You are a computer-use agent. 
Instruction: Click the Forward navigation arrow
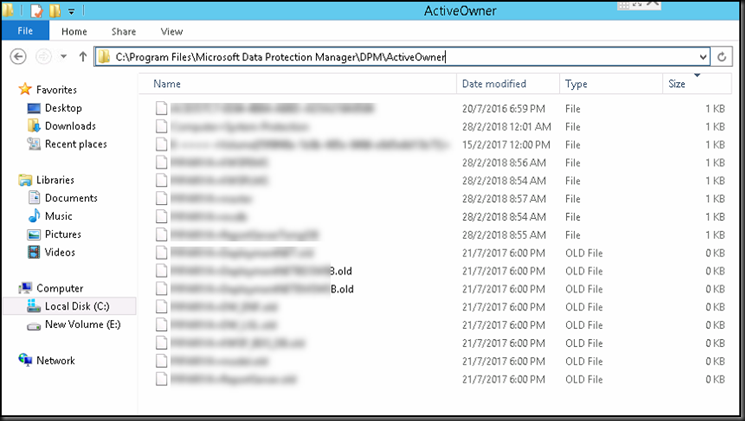point(43,57)
